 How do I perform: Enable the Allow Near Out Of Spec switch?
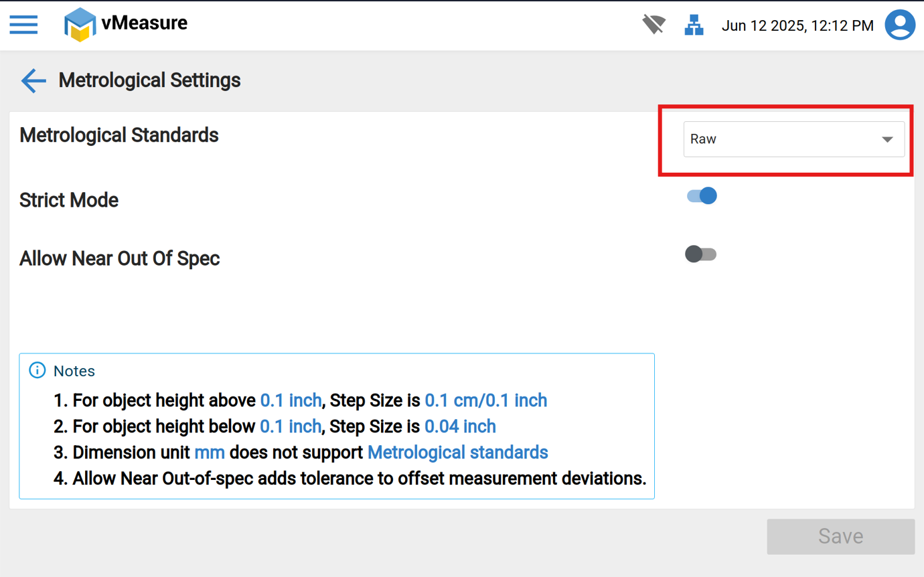[x=700, y=254]
